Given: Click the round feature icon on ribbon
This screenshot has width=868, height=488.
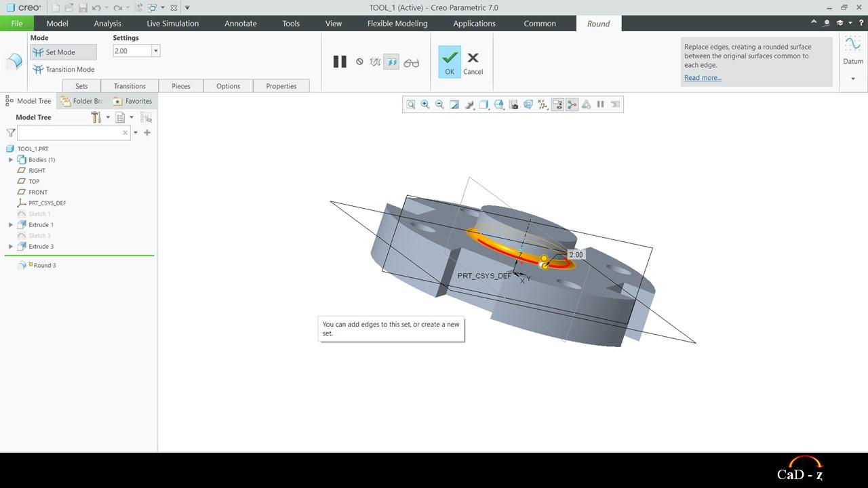Looking at the screenshot, I should [x=14, y=62].
